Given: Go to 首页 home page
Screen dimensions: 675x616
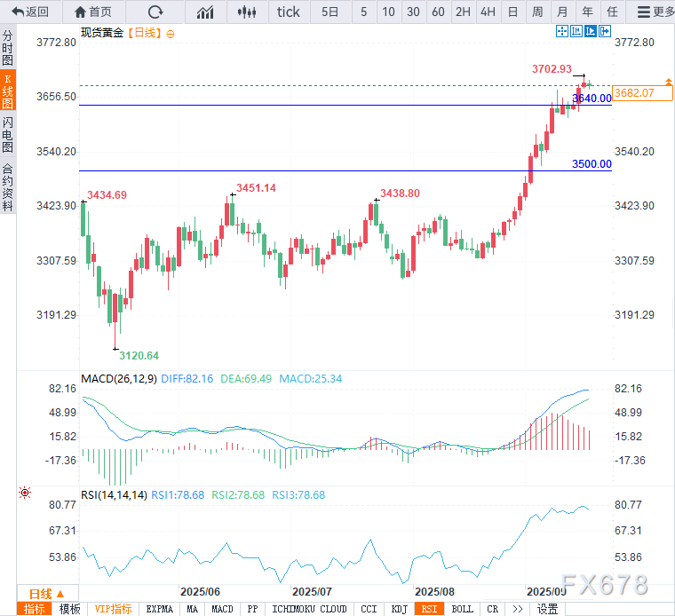Looking at the screenshot, I should 93,12.
